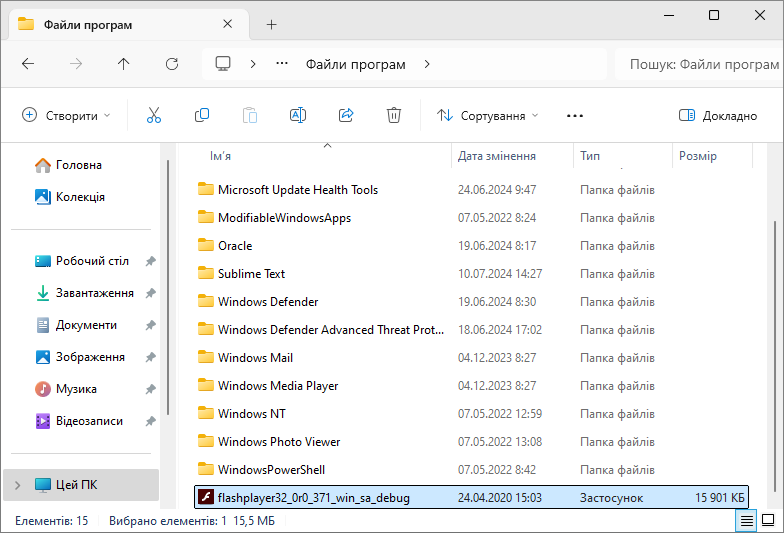
Task: Close the Файли програм tab
Action: click(x=228, y=24)
